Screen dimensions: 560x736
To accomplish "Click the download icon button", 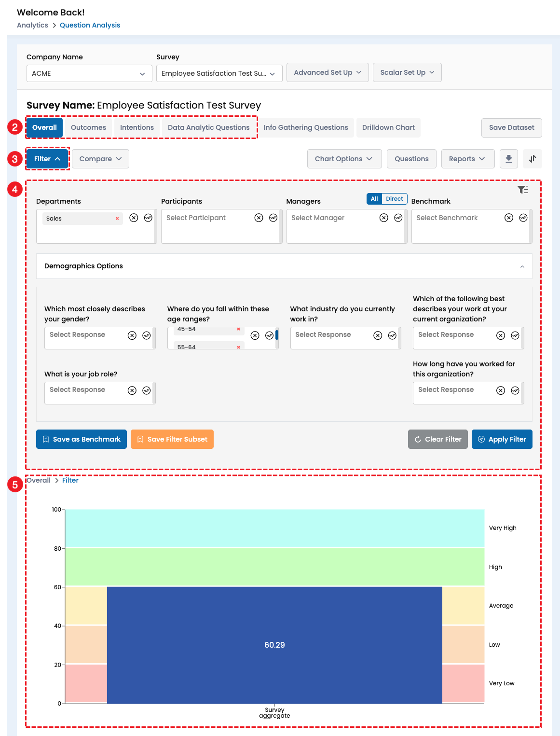I will pos(509,159).
